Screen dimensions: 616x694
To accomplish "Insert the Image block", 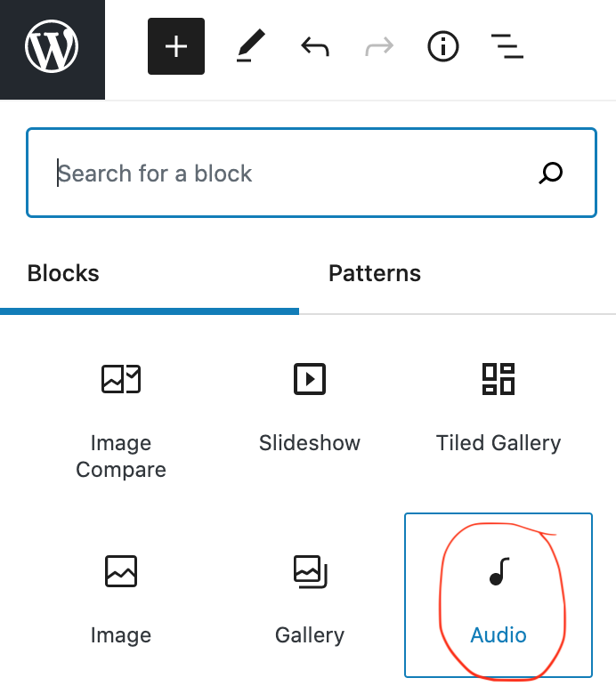I will click(x=121, y=595).
